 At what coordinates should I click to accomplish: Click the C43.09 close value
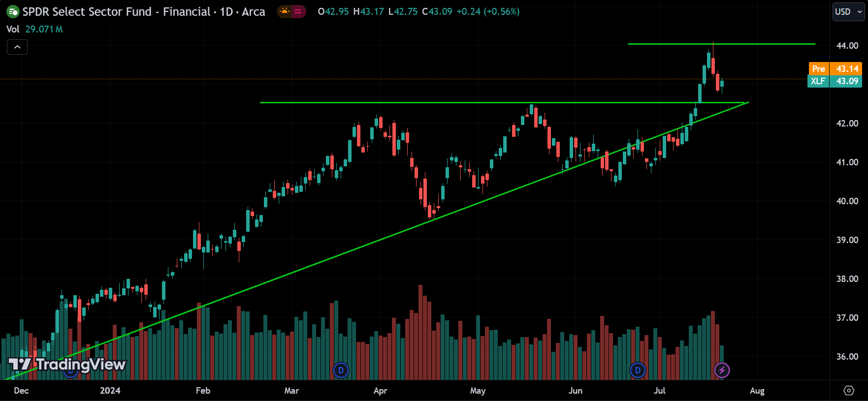point(437,11)
